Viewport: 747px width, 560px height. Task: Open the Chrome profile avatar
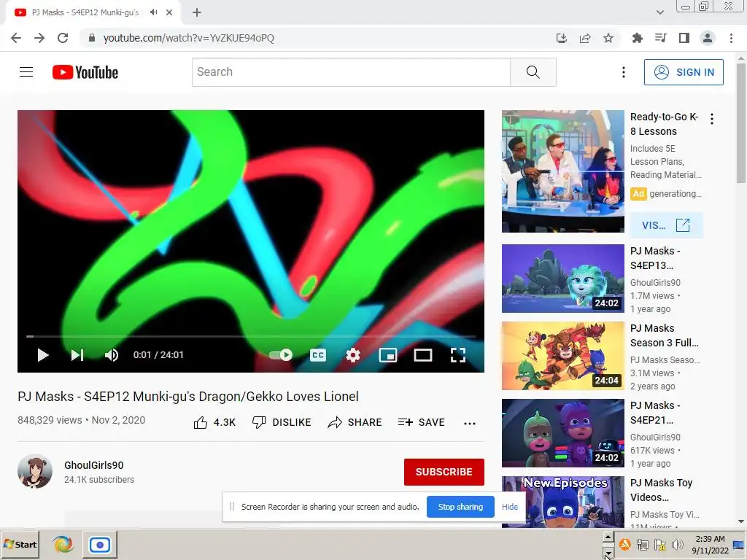[x=708, y=38]
